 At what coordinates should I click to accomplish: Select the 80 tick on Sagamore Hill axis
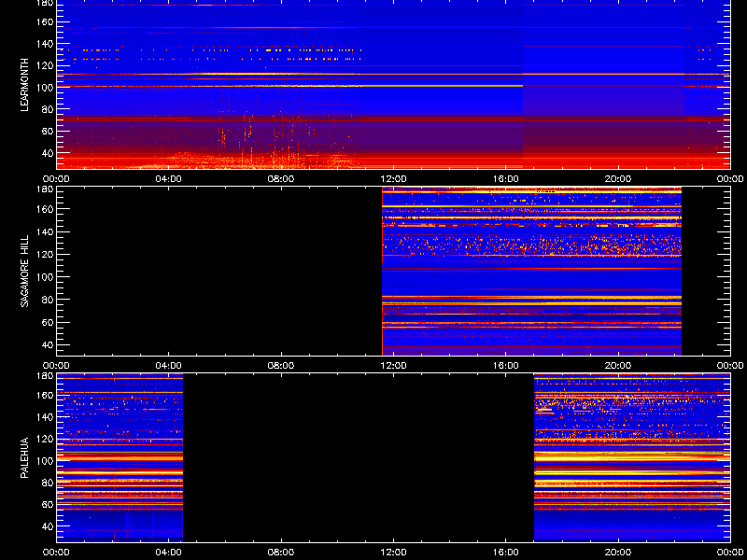coord(47,300)
